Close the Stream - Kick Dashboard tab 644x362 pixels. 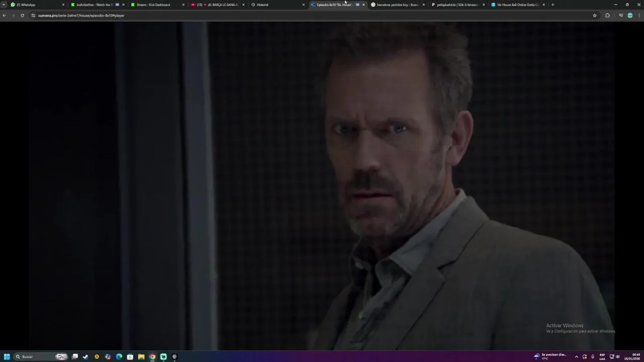[x=184, y=5]
